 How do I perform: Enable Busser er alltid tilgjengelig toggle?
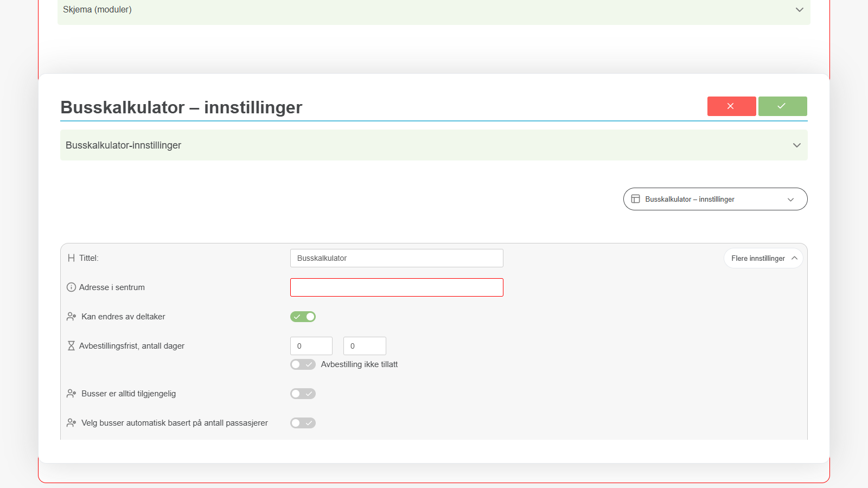tap(303, 394)
